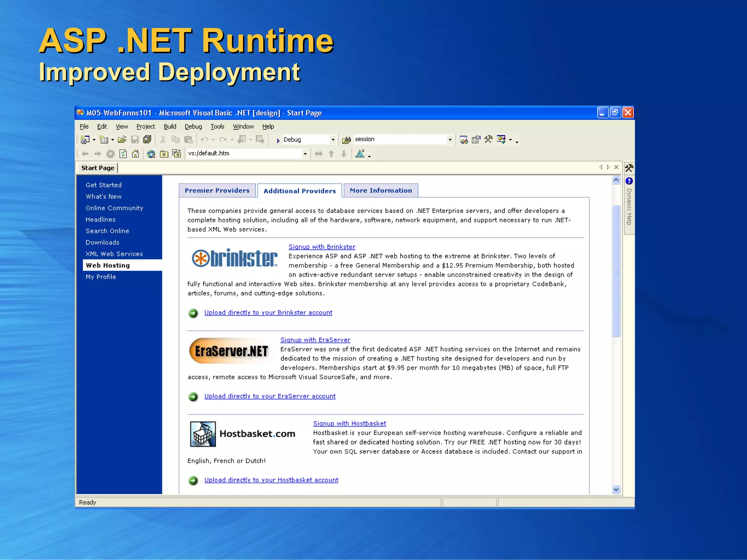The image size is (747, 560).
Task: Expand the vs:/default.htm URL dropdown
Action: pos(305,153)
